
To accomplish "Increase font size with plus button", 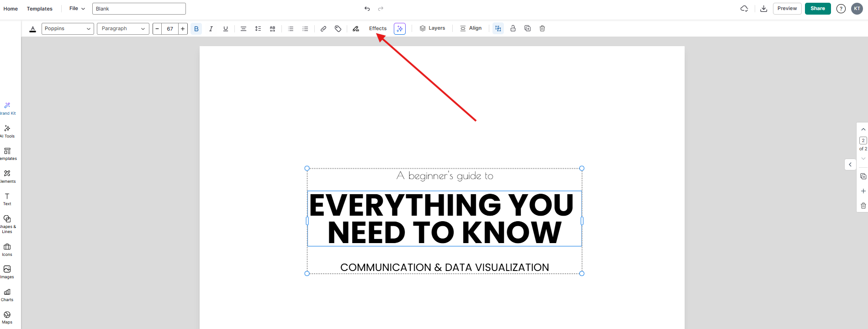I will point(183,29).
